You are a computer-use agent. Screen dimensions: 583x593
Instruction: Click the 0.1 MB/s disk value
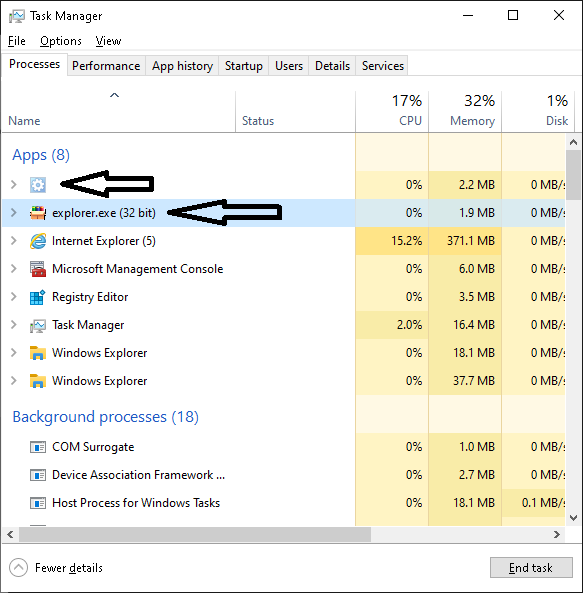coord(543,503)
